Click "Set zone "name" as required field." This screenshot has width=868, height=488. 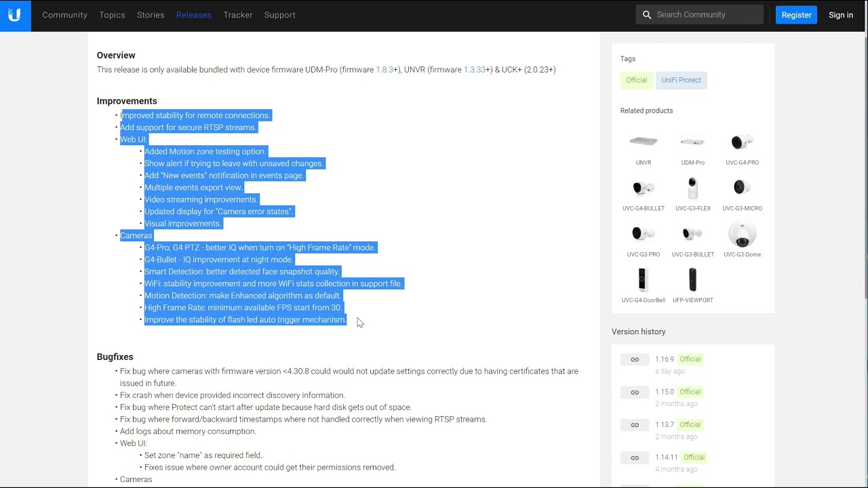click(x=203, y=455)
